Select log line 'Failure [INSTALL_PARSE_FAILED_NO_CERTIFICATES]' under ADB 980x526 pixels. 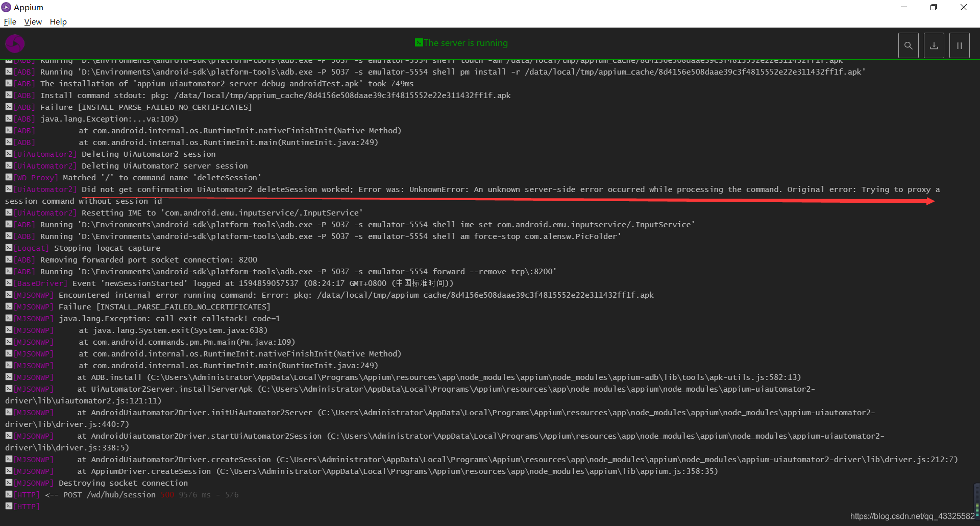coord(146,107)
